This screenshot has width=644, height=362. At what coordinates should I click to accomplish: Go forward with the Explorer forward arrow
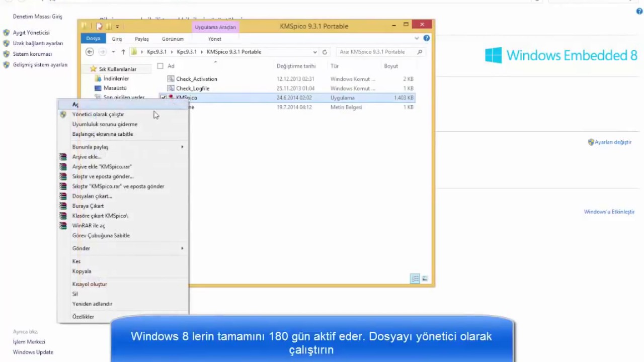tap(102, 52)
